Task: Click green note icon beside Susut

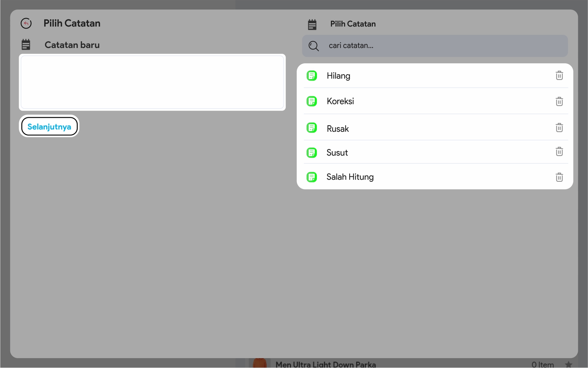Action: (x=312, y=153)
